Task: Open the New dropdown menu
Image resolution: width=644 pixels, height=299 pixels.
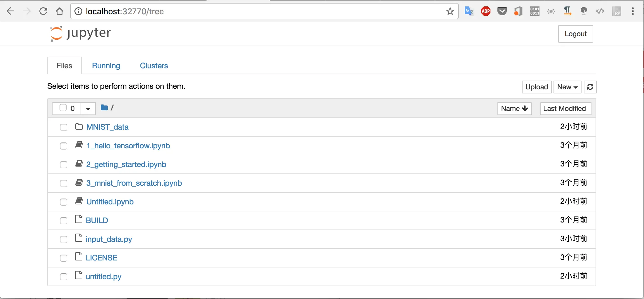Action: 567,87
